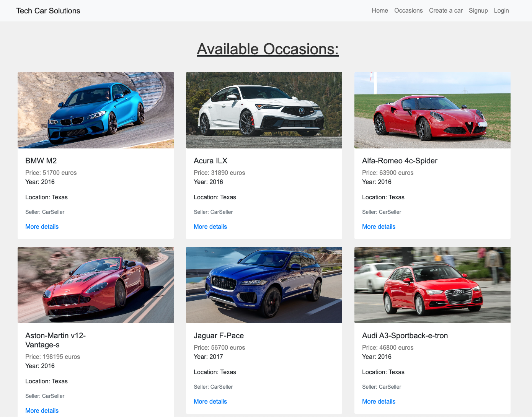
Task: Click the white Acura ILX photo
Action: (264, 110)
